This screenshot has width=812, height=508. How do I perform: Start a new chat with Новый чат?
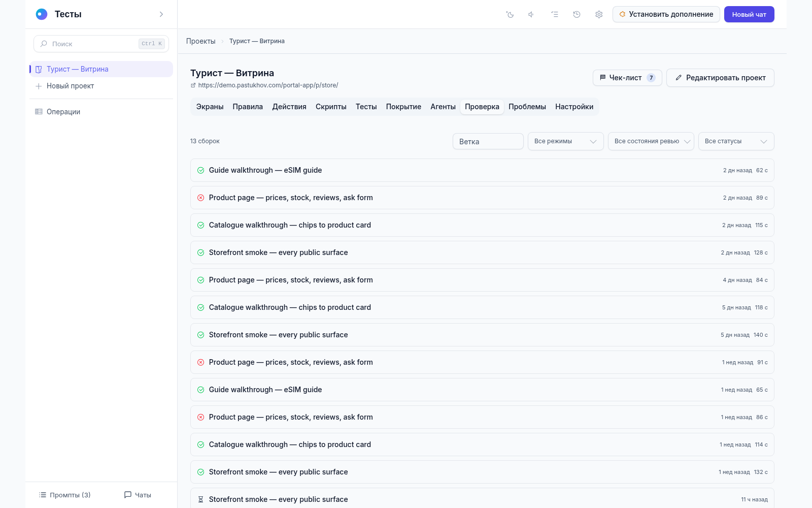click(749, 14)
